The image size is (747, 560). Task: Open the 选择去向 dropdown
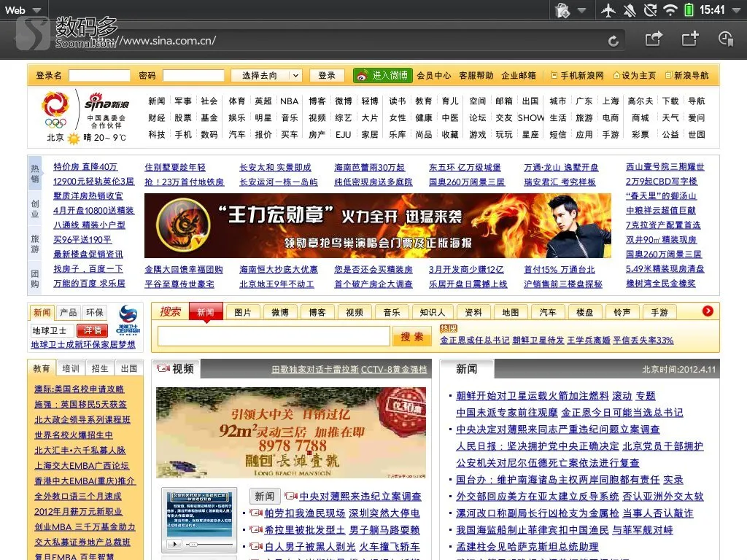pos(266,76)
